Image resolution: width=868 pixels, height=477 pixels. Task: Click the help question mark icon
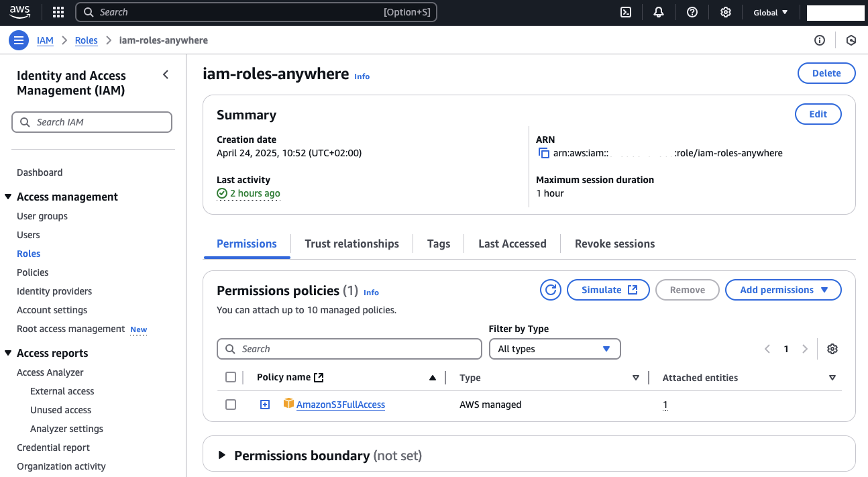(692, 12)
